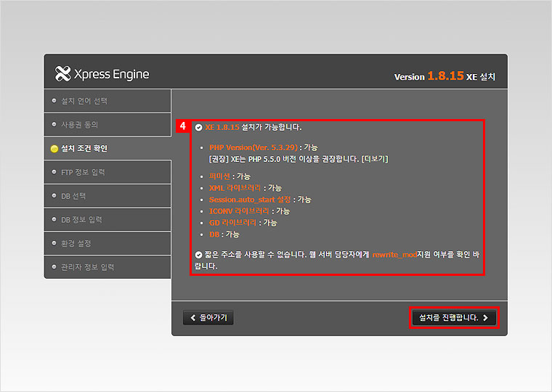Click the 'Session.auto_start 설정' requirement item

point(251,200)
